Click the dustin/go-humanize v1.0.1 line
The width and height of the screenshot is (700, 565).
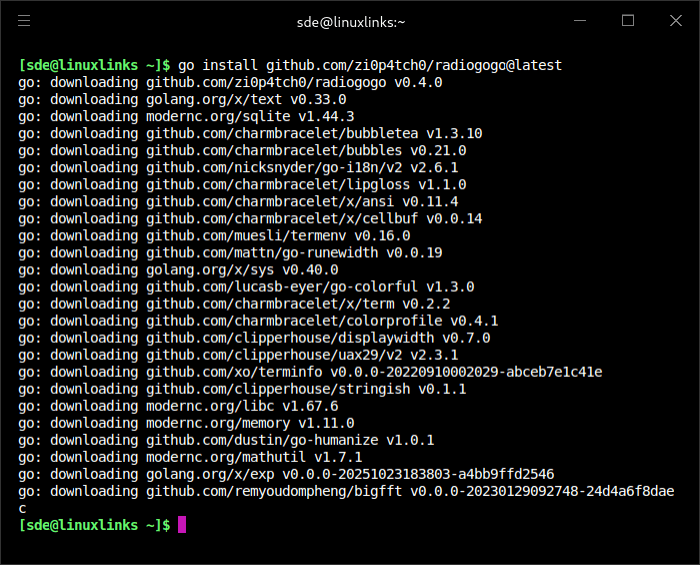click(x=226, y=439)
